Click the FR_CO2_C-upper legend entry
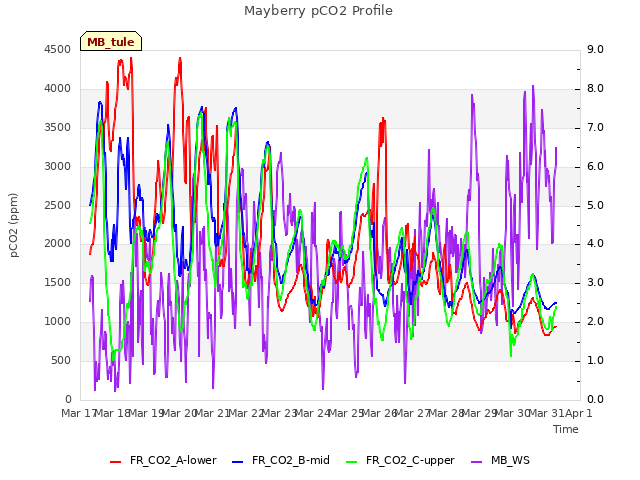This screenshot has height=480, width=640. pos(400,460)
